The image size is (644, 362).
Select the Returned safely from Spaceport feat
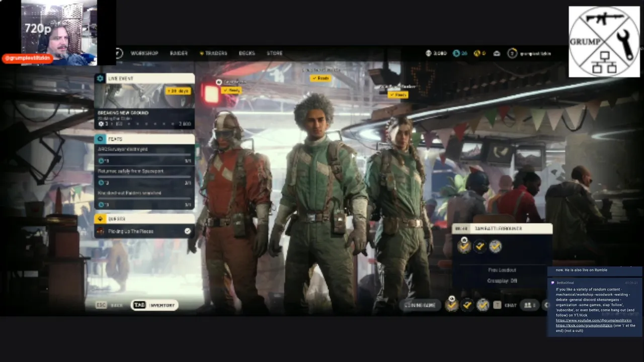[x=130, y=171]
